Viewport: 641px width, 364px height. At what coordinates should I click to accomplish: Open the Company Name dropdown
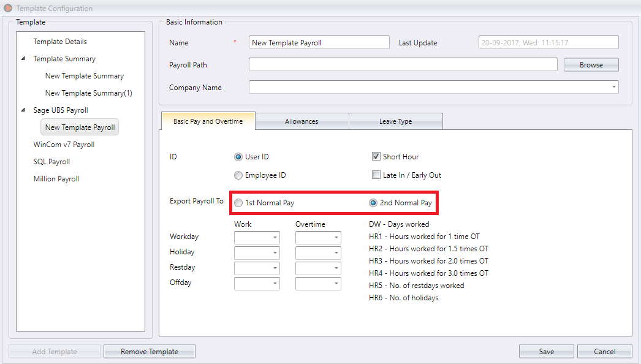point(434,86)
